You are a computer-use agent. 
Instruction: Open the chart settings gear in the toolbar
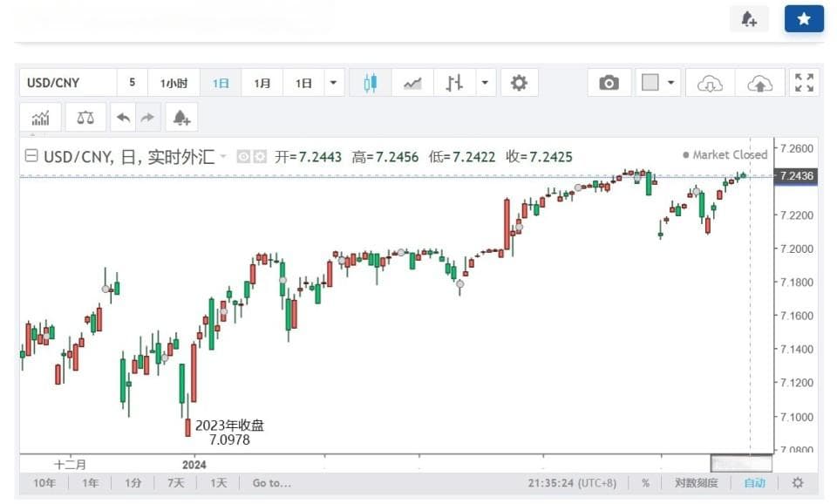[x=519, y=83]
